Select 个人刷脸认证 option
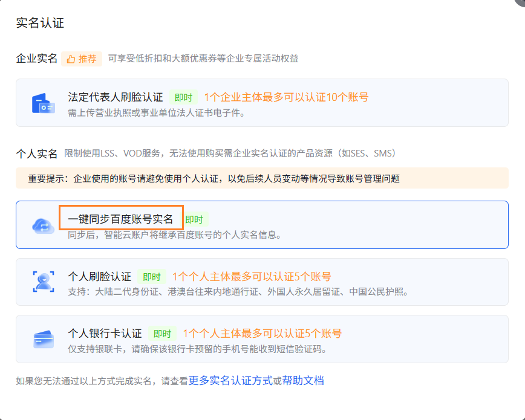This screenshot has width=525, height=420. [x=262, y=282]
